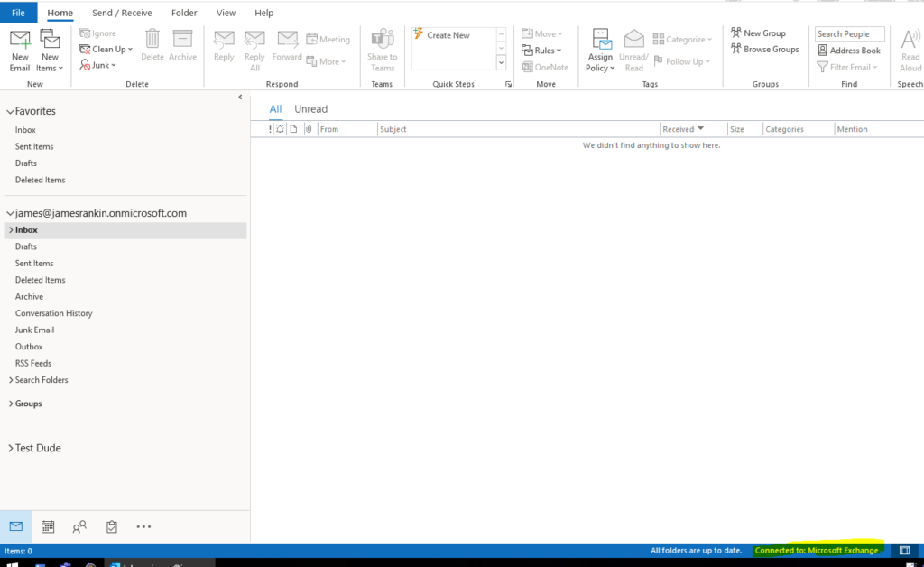Show more navigation options ellipsis
This screenshot has width=924, height=567.
coord(143,526)
